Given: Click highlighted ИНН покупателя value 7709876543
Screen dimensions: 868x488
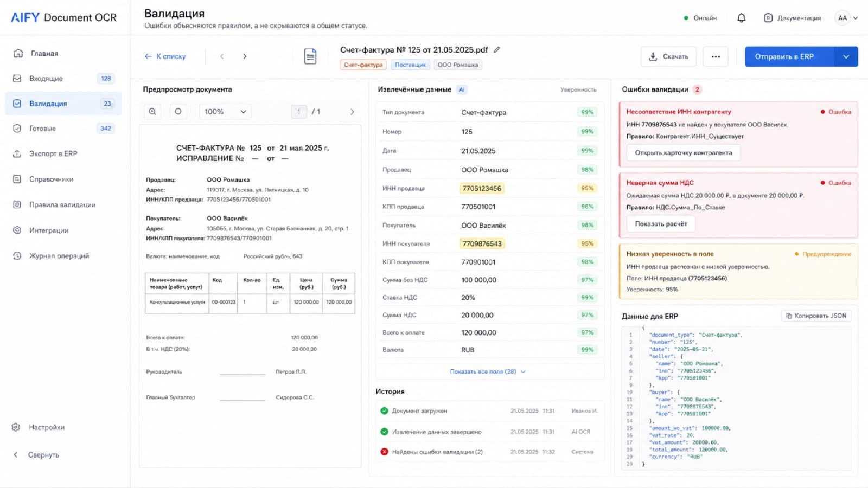Looking at the screenshot, I should pos(482,243).
